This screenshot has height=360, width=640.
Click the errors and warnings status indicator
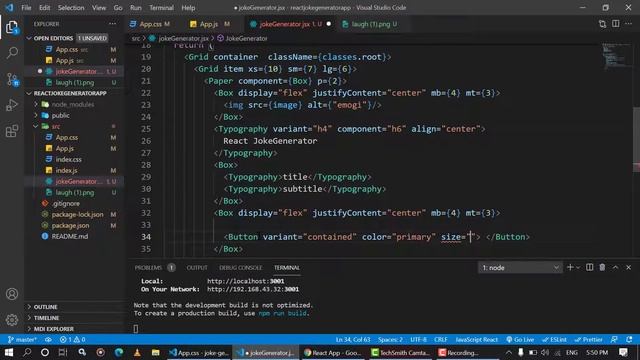[x=72, y=339]
